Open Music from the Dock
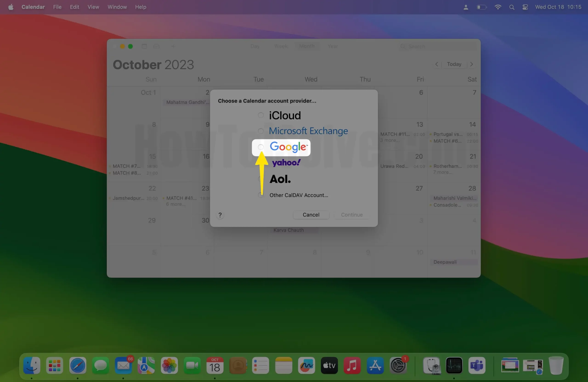Image resolution: width=588 pixels, height=382 pixels. click(x=352, y=365)
